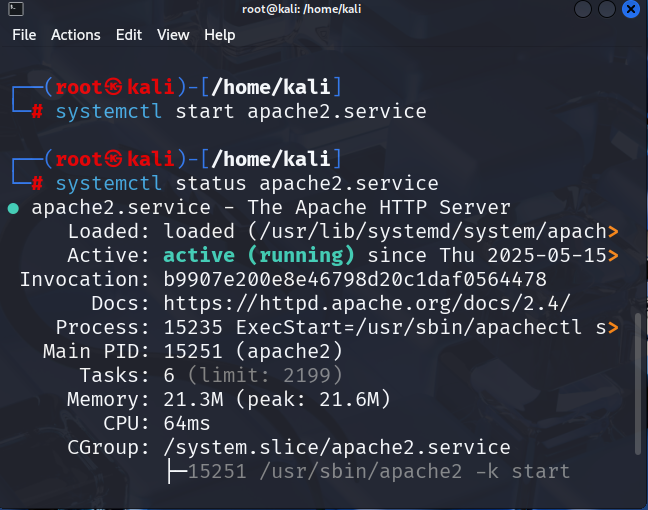Viewport: 648px width, 510px height.
Task: Open the Actions menu
Action: tap(76, 35)
